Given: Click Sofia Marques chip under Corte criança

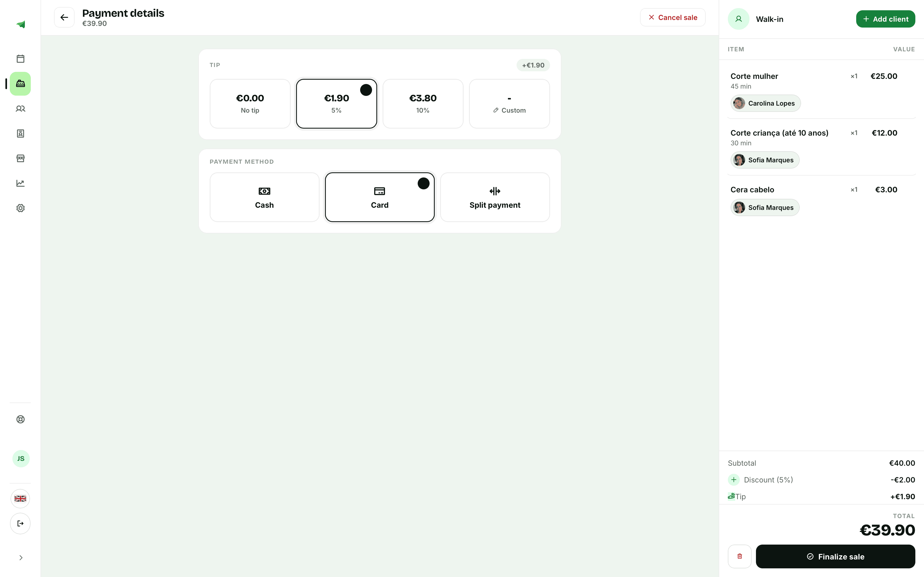Looking at the screenshot, I should coord(765,160).
